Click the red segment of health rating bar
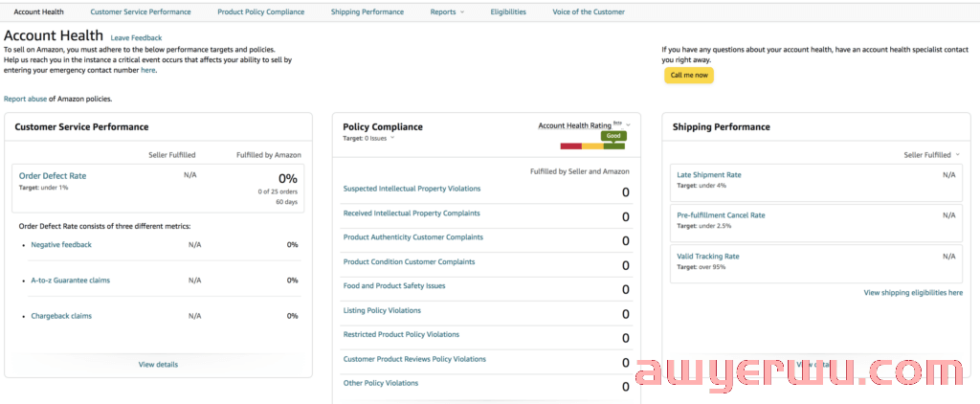Viewport: 980px width, 404px height. 571,146
